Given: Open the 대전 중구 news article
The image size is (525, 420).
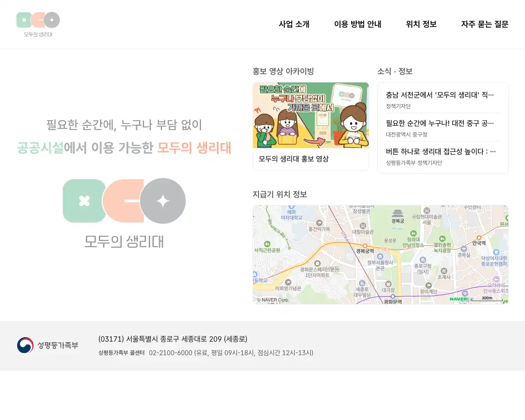Looking at the screenshot, I should pos(443,128).
